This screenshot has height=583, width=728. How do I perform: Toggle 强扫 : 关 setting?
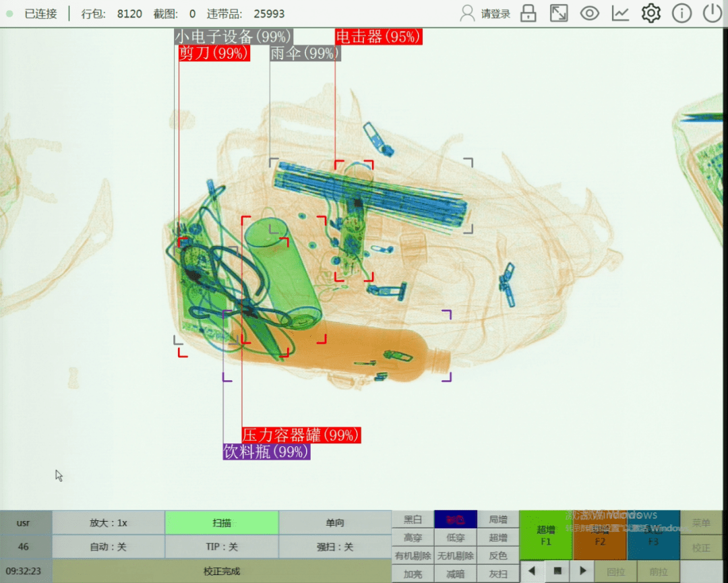(x=335, y=547)
